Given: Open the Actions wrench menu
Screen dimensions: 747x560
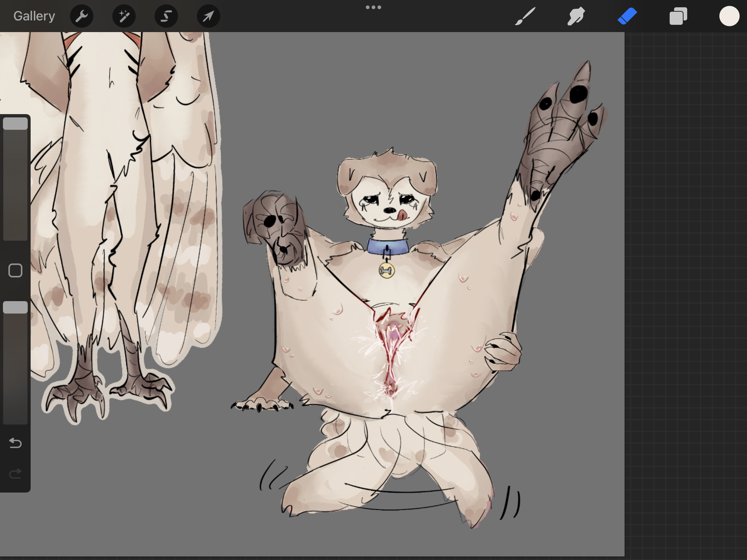Looking at the screenshot, I should (82, 16).
